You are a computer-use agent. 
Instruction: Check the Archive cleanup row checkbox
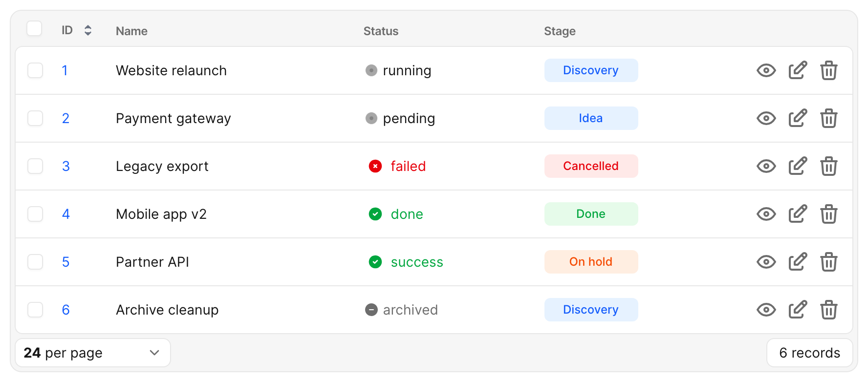35,310
